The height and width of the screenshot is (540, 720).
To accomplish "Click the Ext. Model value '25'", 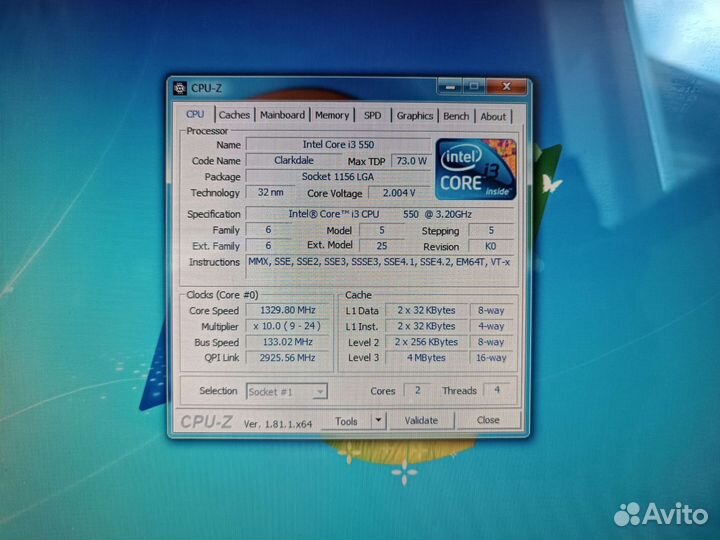I will [382, 246].
